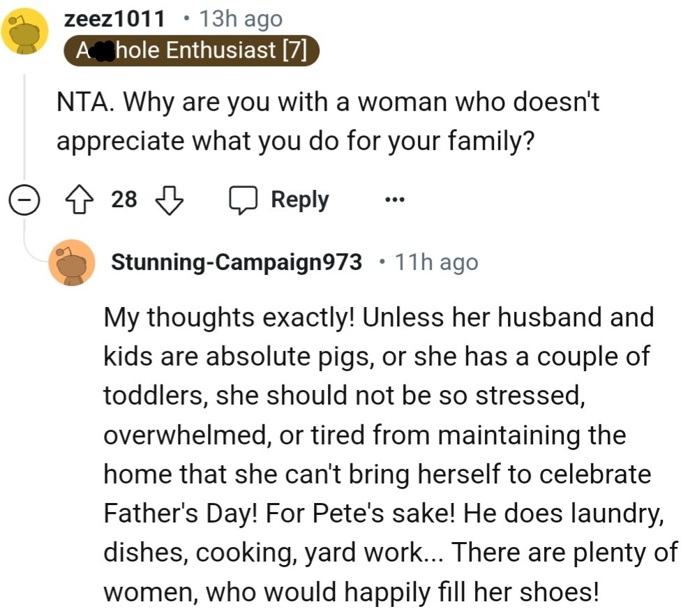The image size is (690, 616).
Task: Open Stunning-Campaign973's avatar profile picture
Action: (x=71, y=262)
